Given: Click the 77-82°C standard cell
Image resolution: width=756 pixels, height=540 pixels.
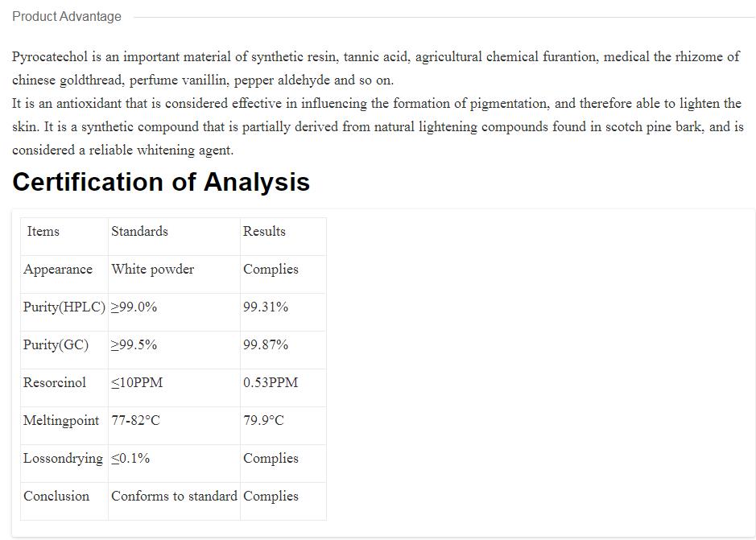Looking at the screenshot, I should [135, 421].
